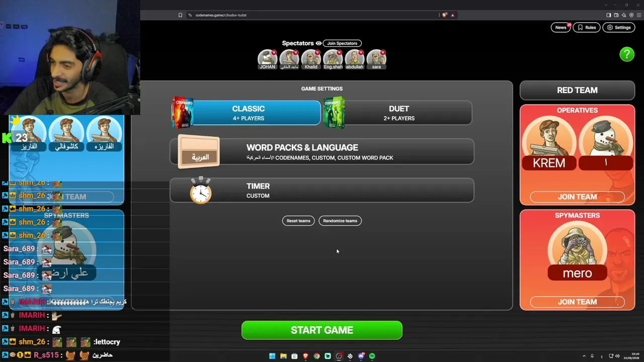Click the red Codenames Classic box image
Image resolution: width=644 pixels, height=362 pixels.
click(183, 112)
